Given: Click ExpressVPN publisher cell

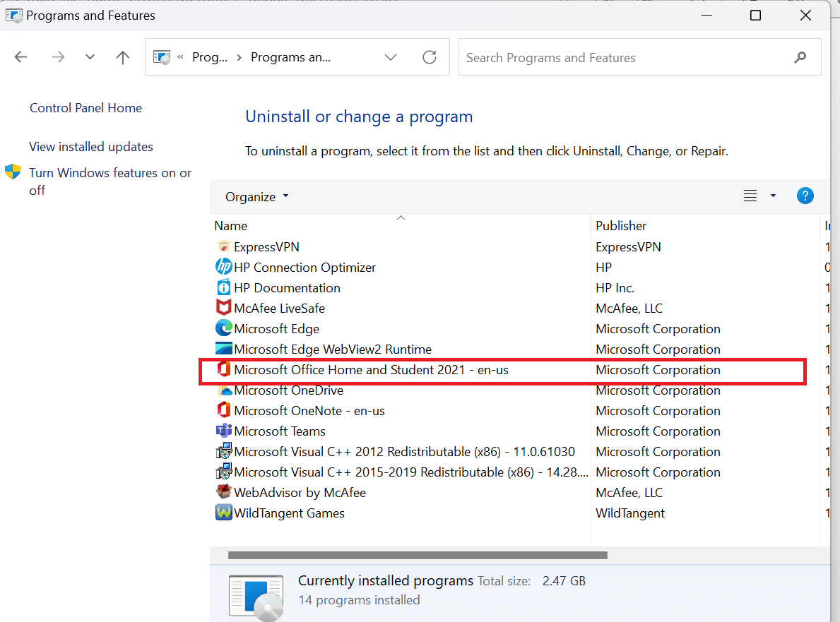Looking at the screenshot, I should click(628, 247).
